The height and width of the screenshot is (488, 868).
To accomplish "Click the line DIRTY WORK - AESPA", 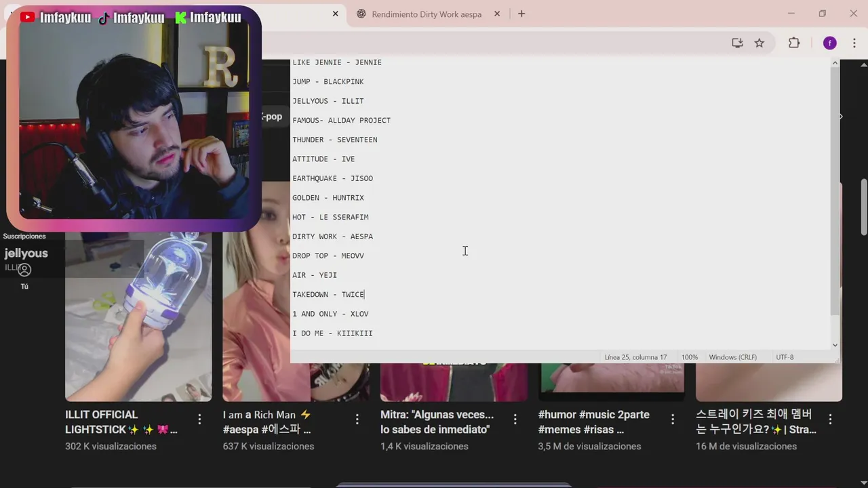I will click(332, 237).
